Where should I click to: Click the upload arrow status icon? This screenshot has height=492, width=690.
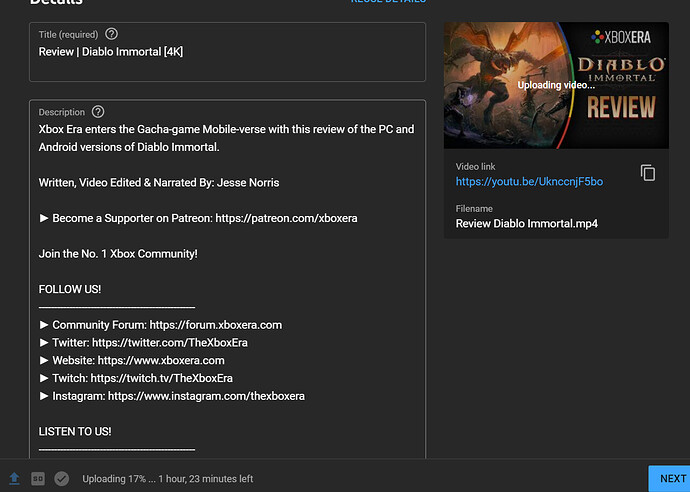(15, 478)
